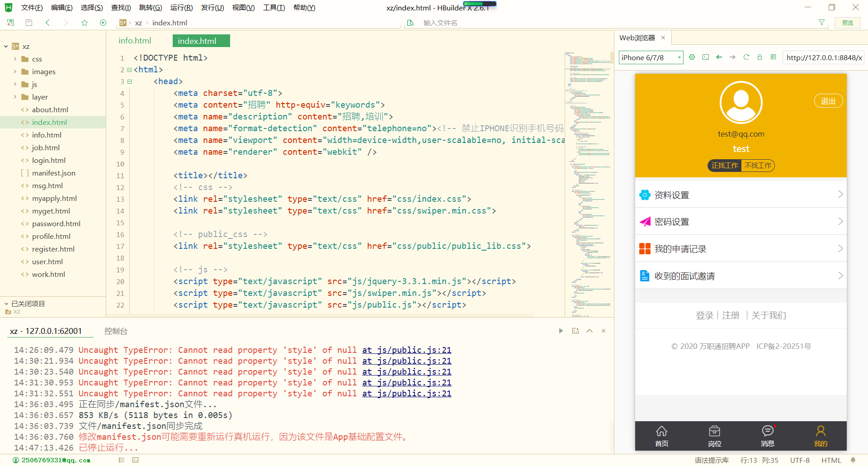Screen dimensions: 868x466
Task: Open register.html in project tree
Action: click(x=53, y=249)
